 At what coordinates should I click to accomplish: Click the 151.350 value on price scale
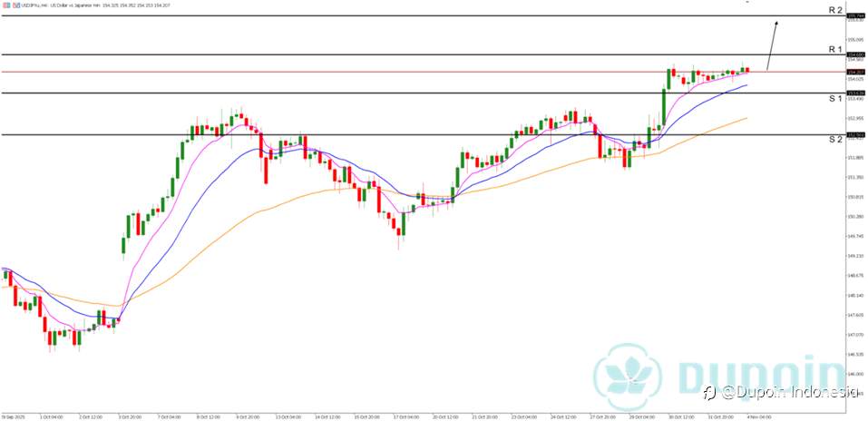[856, 177]
